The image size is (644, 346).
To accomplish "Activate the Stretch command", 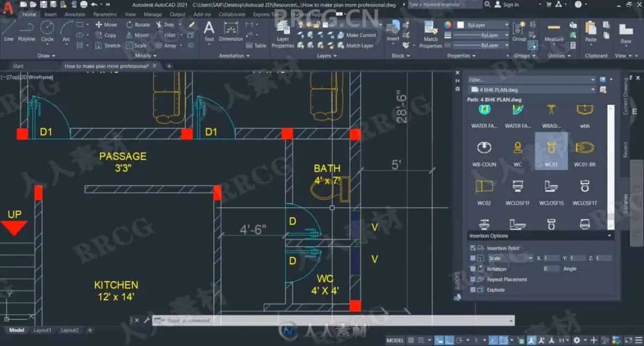I will [108, 46].
